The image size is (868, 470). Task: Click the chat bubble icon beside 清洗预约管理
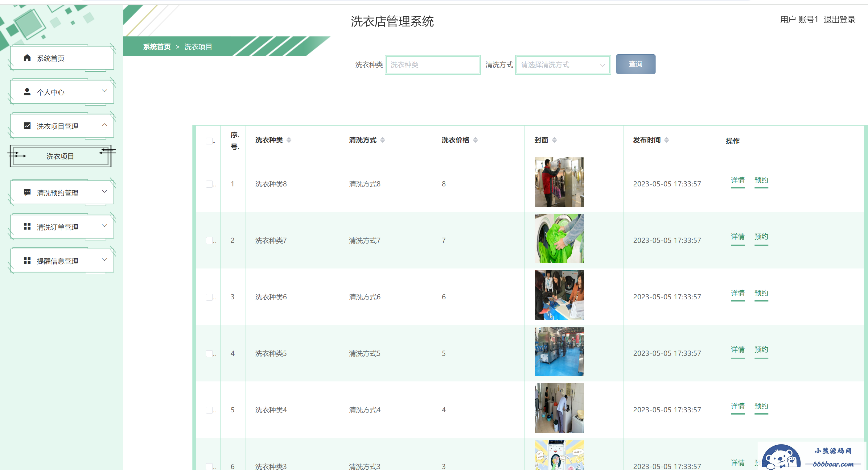[x=27, y=193]
